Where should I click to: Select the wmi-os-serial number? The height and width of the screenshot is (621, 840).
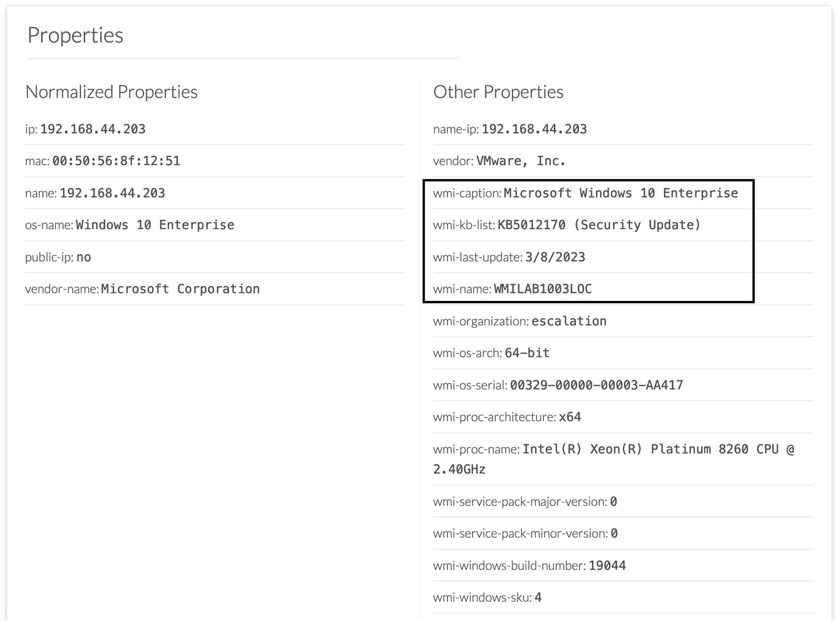click(596, 385)
